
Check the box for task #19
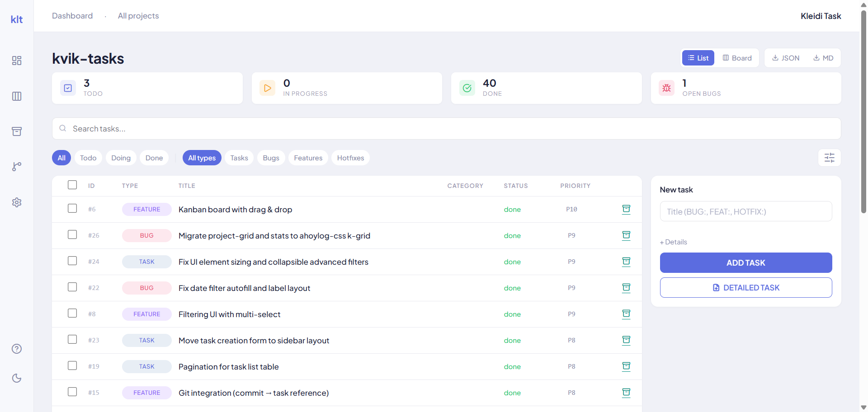72,365
